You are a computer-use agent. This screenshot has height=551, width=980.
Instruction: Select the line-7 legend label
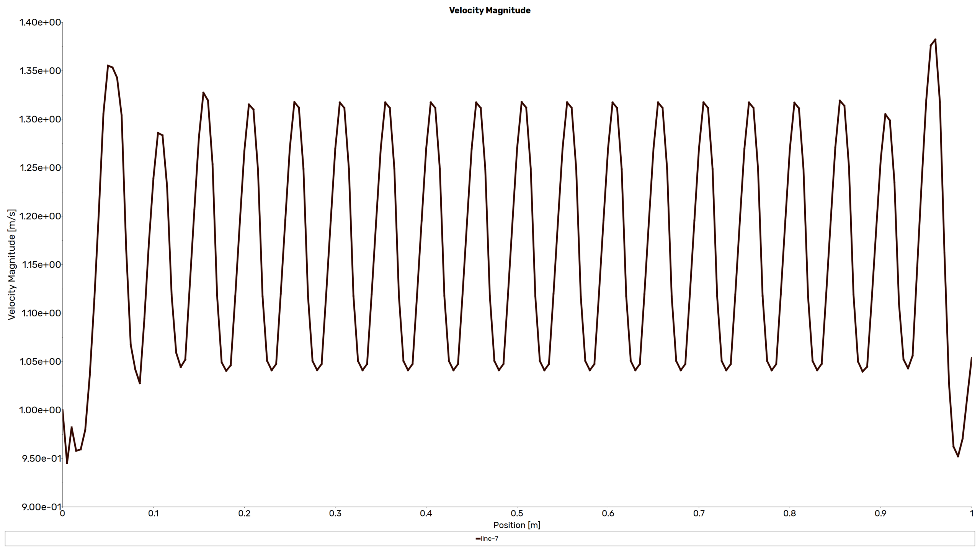pos(490,539)
